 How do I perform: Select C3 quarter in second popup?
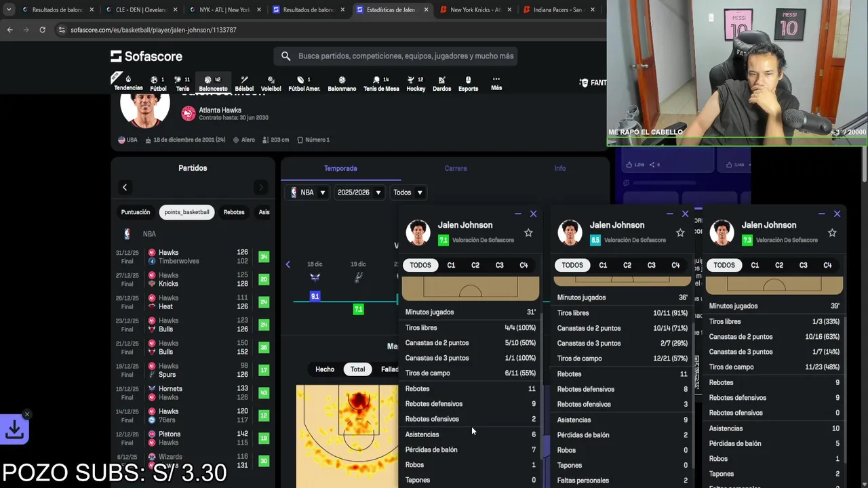[651, 265]
